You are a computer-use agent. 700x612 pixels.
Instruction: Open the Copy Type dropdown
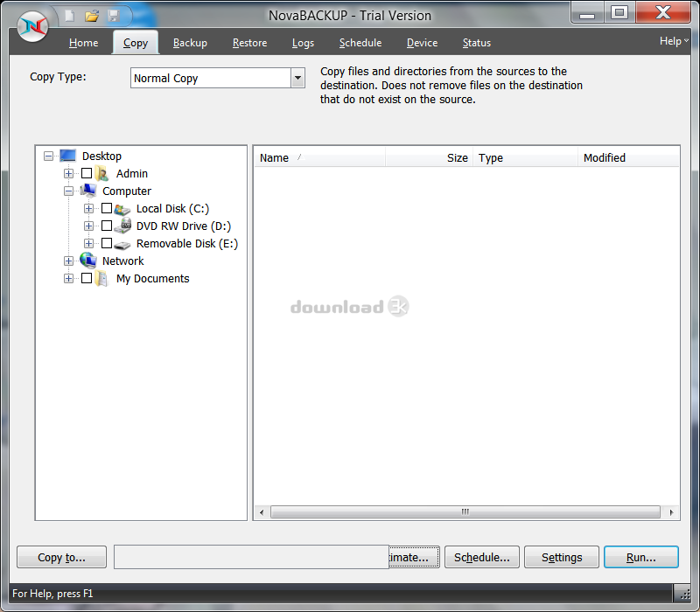tap(297, 78)
